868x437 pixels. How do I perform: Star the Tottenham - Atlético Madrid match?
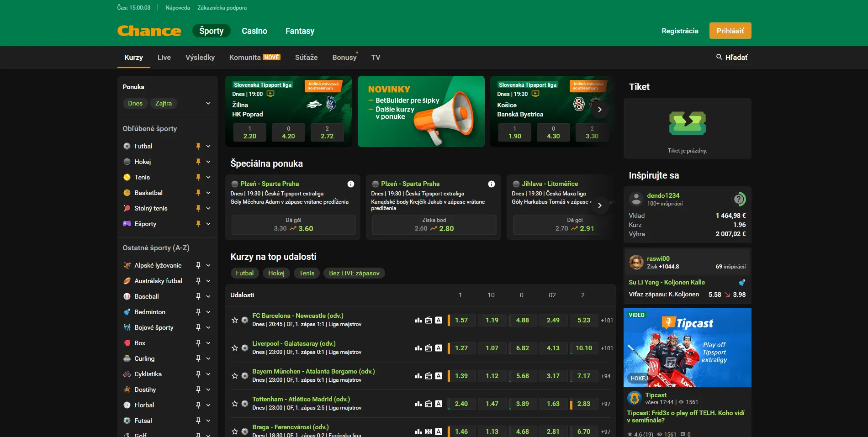235,404
